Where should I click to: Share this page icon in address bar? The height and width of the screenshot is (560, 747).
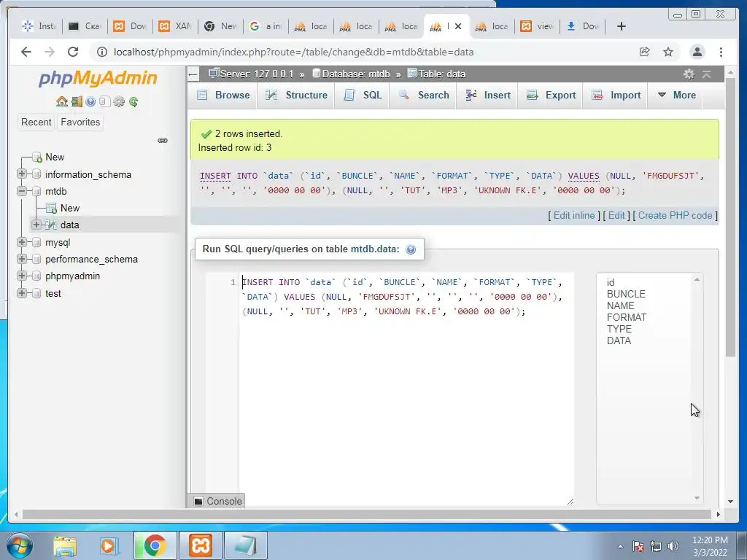645,52
